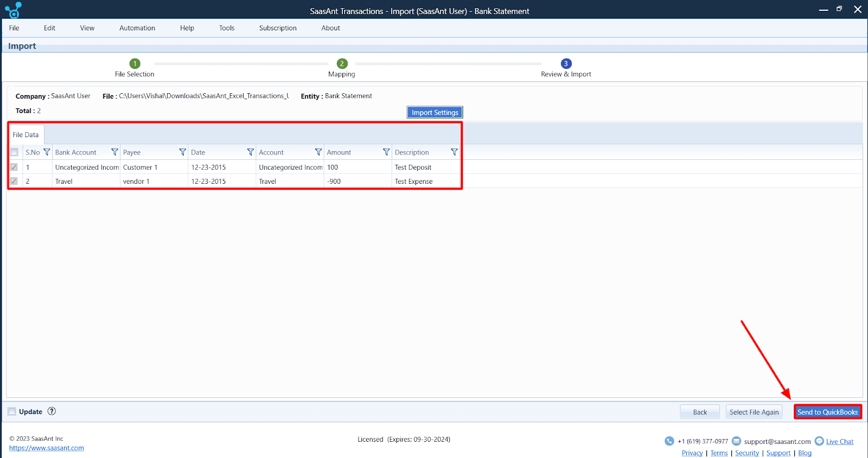Click the Import Settings button
Viewport: 868px width, 458px height.
pos(435,112)
